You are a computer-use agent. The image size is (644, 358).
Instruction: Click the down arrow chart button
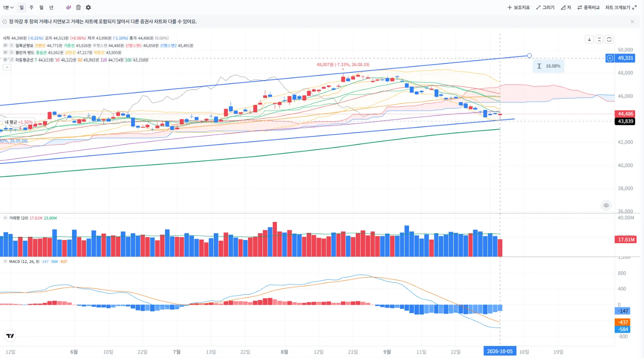click(589, 39)
